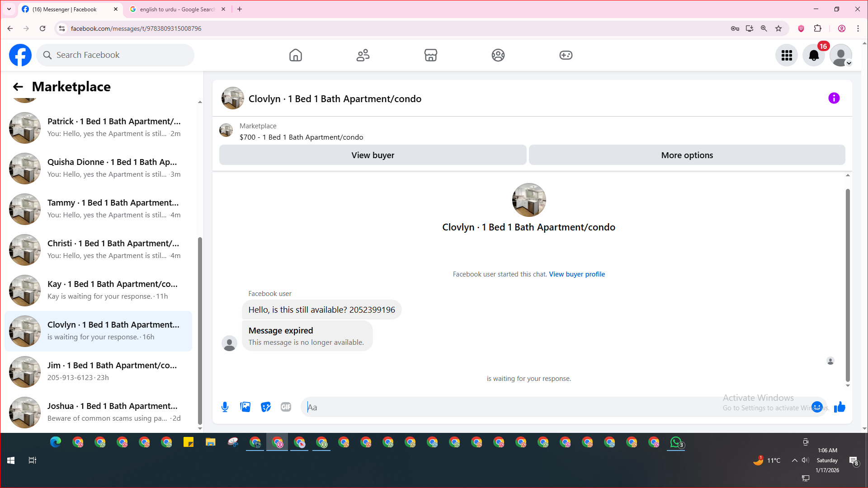This screenshot has width=868, height=488.
Task: Open the sticker picker icon
Action: coord(266,407)
